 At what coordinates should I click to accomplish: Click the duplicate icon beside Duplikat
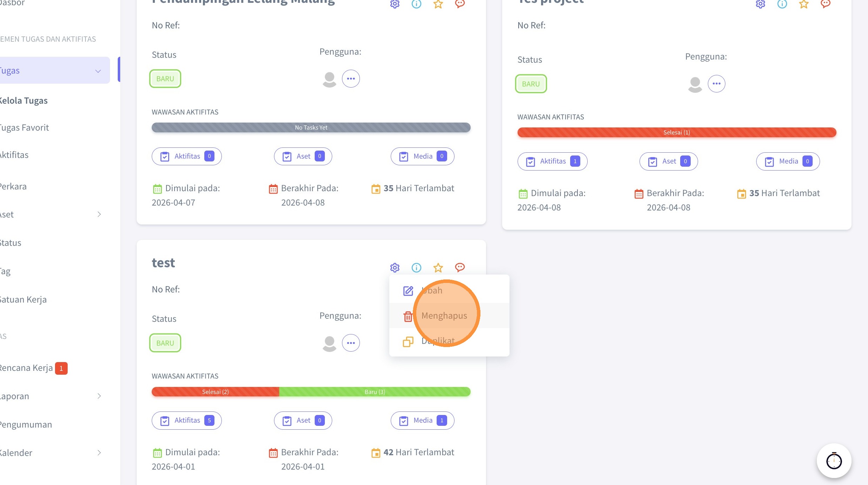tap(408, 341)
